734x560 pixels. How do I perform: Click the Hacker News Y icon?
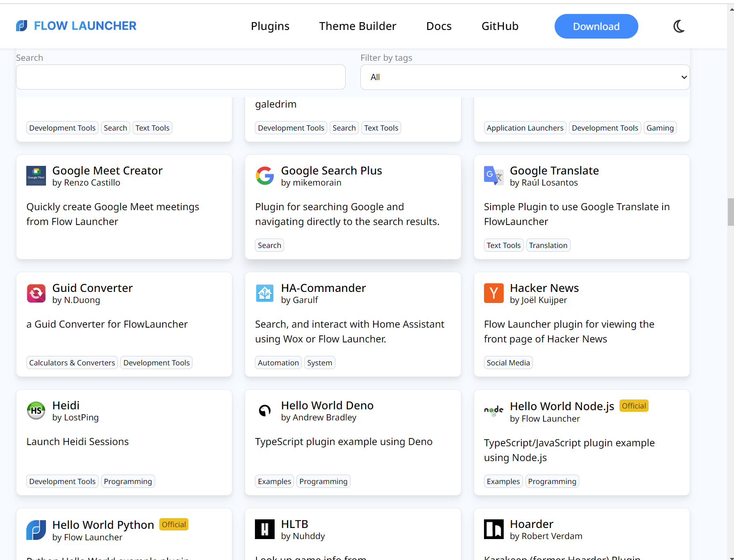(493, 293)
